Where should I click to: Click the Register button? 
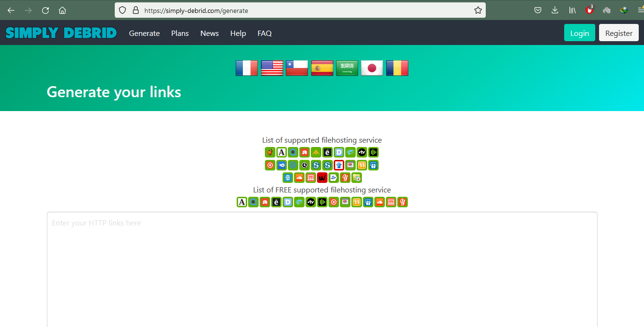pos(619,33)
